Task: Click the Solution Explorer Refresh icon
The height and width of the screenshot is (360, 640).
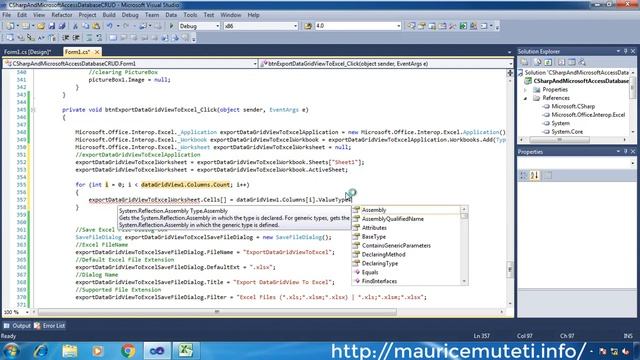Action: [x=548, y=62]
